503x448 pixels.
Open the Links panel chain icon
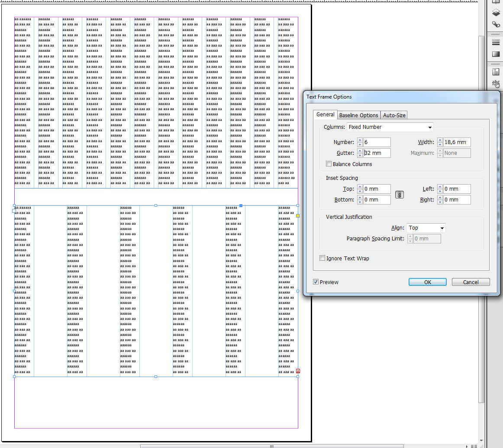[x=496, y=24]
